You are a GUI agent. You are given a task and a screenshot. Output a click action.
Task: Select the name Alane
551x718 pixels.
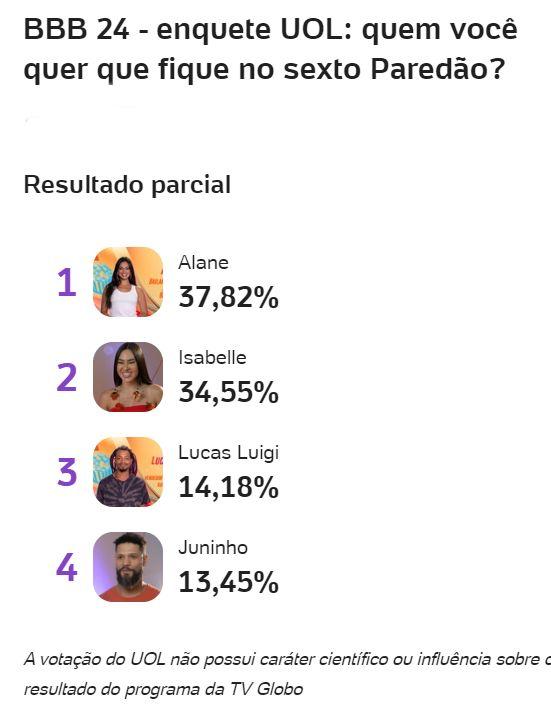(x=203, y=263)
